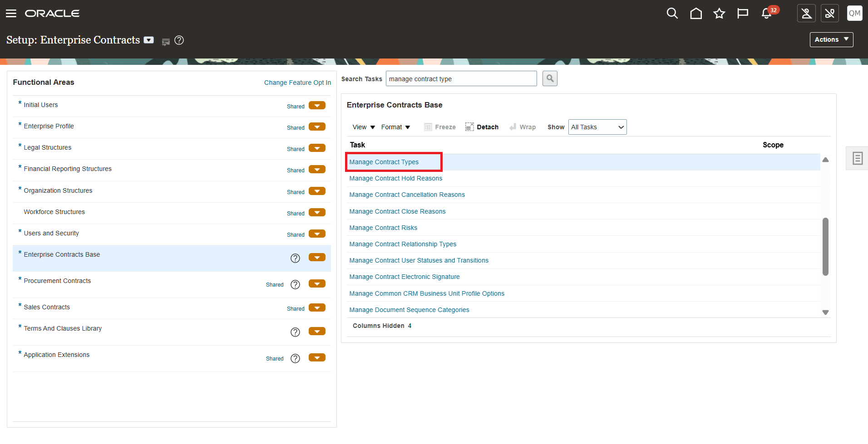Select Legal Structures functional area
Image resolution: width=868 pixels, height=444 pixels.
point(48,147)
